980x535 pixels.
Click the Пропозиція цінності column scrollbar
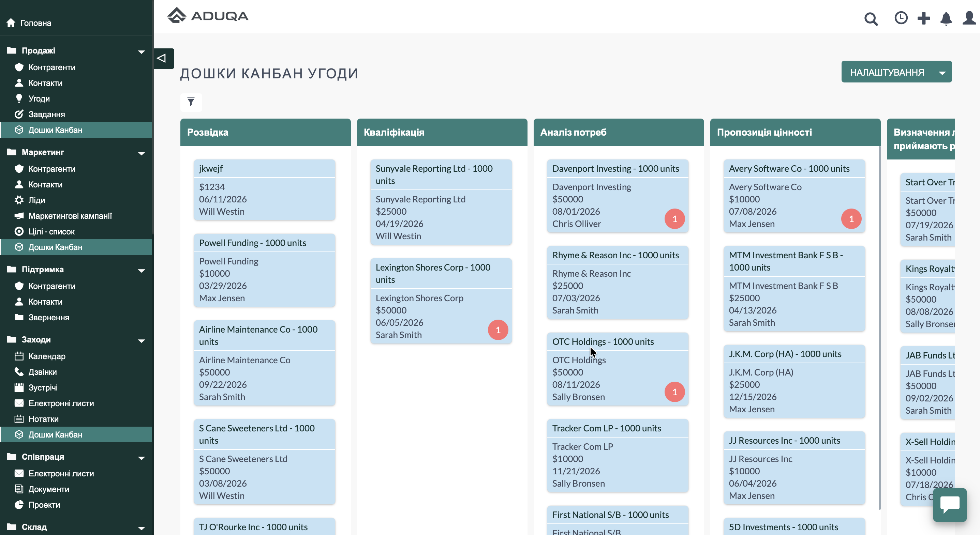pyautogui.click(x=879, y=328)
